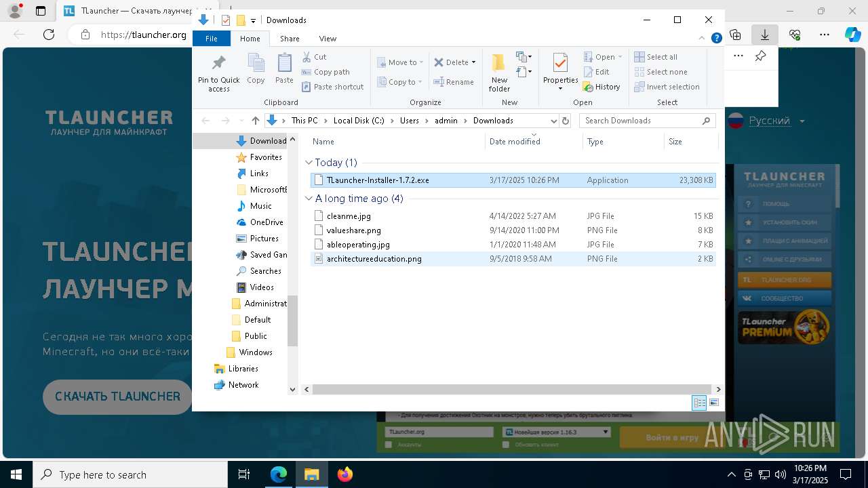Click Paste shortcut in Clipboard group
Viewport: 868px width, 488px height.
332,87
